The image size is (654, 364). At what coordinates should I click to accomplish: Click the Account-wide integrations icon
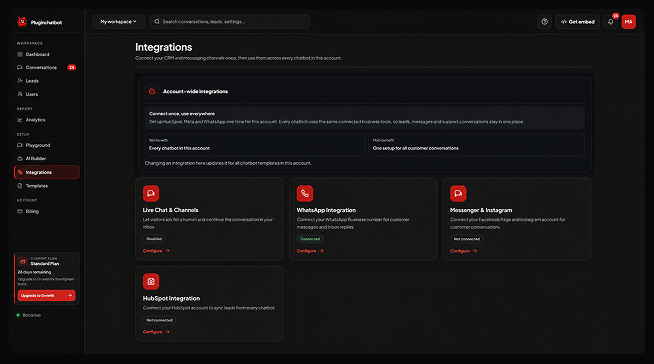pyautogui.click(x=152, y=91)
